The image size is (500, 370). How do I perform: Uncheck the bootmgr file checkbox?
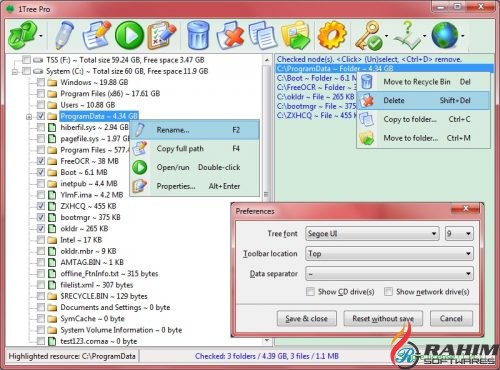(41, 217)
